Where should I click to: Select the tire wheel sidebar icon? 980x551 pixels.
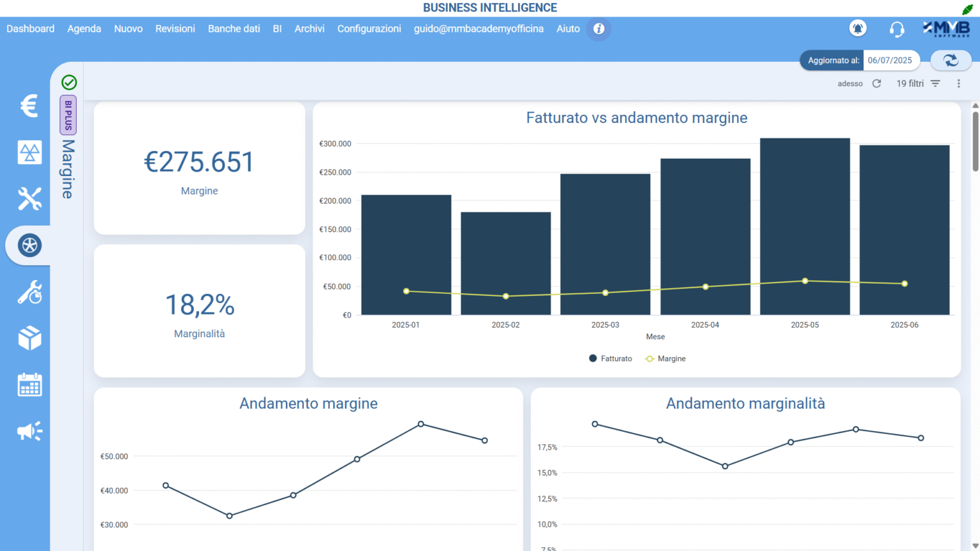29,246
